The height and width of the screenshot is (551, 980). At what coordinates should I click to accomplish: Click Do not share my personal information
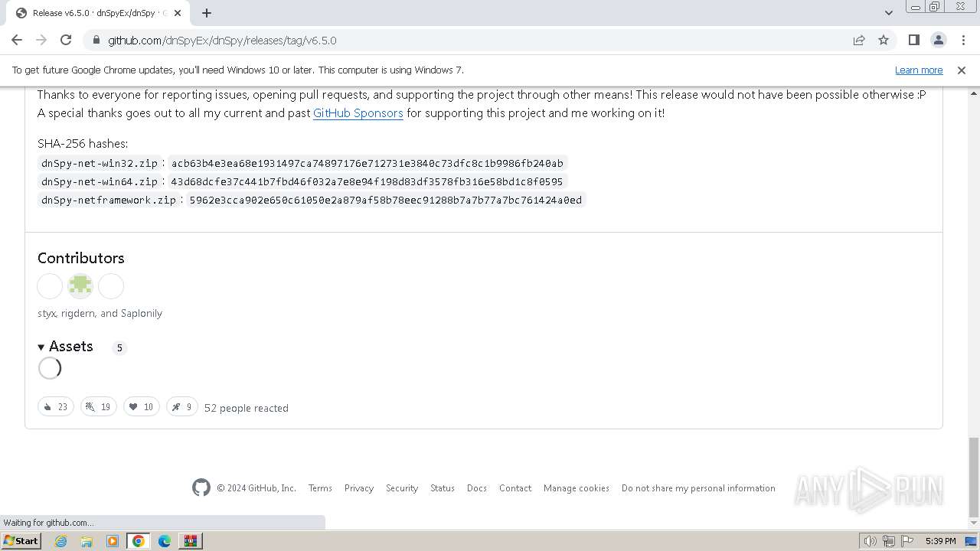[x=698, y=488]
